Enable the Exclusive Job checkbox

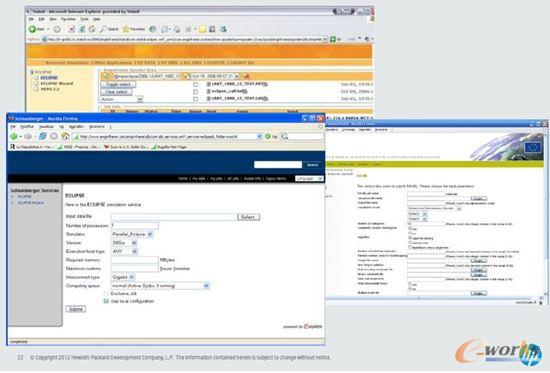point(106,293)
